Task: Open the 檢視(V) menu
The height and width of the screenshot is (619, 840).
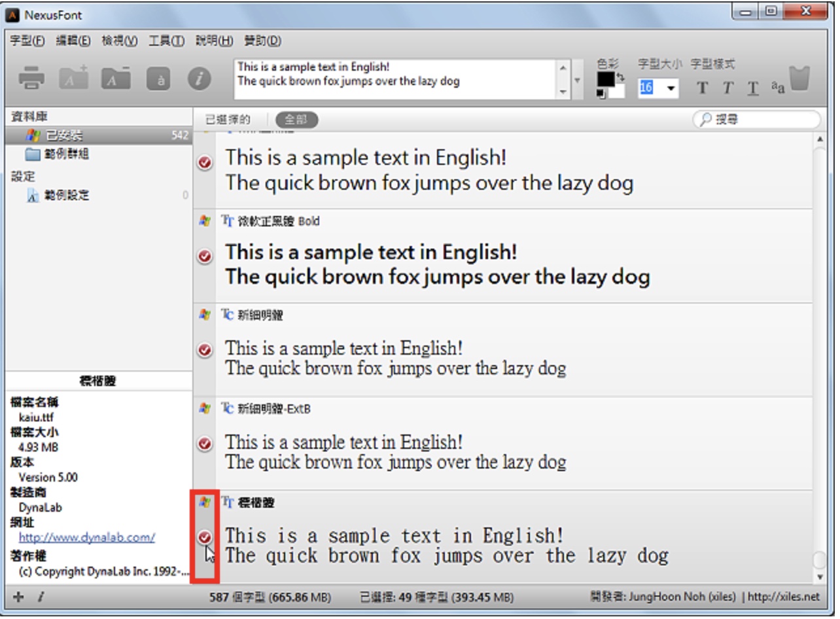Action: click(x=120, y=41)
